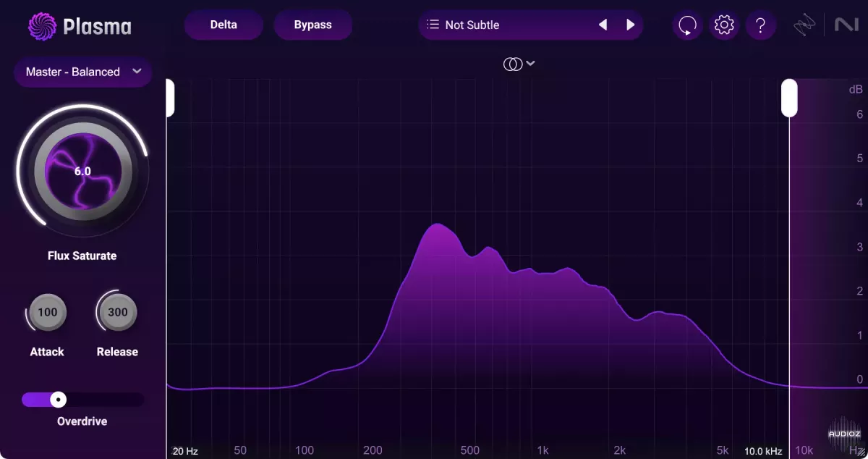
Task: Click the Overdrive label
Action: [82, 421]
